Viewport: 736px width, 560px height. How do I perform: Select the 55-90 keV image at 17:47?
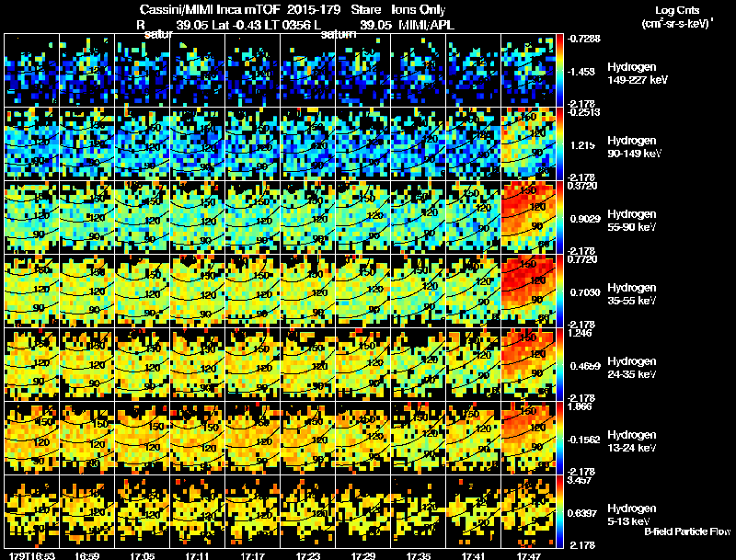[x=528, y=218]
